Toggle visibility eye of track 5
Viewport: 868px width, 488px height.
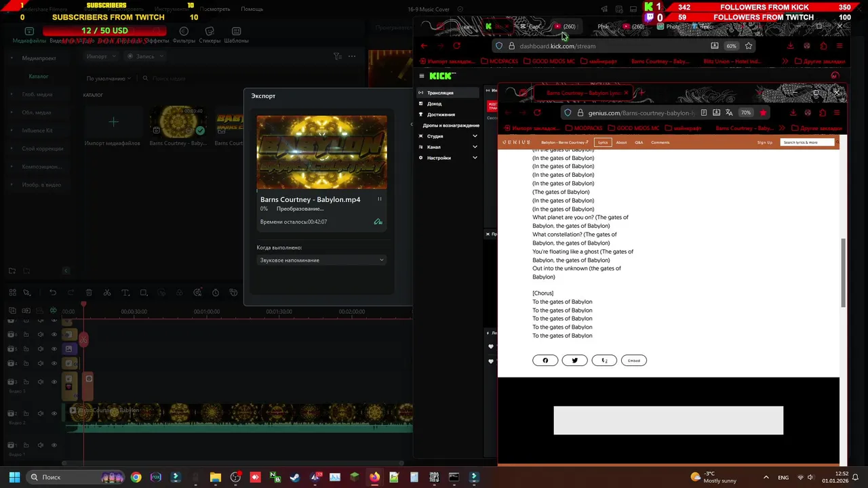(54, 349)
